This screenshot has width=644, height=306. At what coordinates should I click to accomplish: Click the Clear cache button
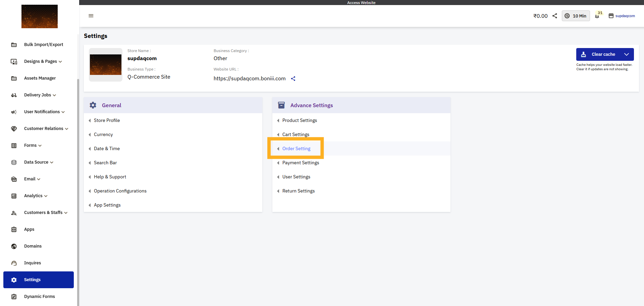coord(600,54)
